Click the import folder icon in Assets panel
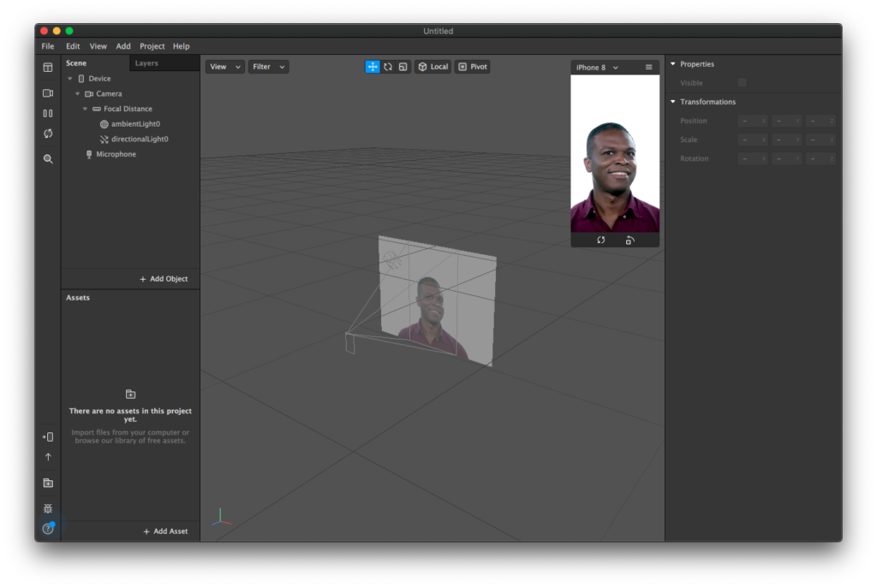This screenshot has height=588, width=877. tap(130, 395)
